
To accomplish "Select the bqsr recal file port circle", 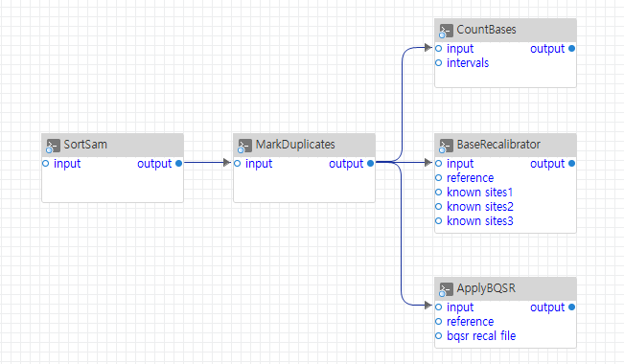I will point(439,336).
